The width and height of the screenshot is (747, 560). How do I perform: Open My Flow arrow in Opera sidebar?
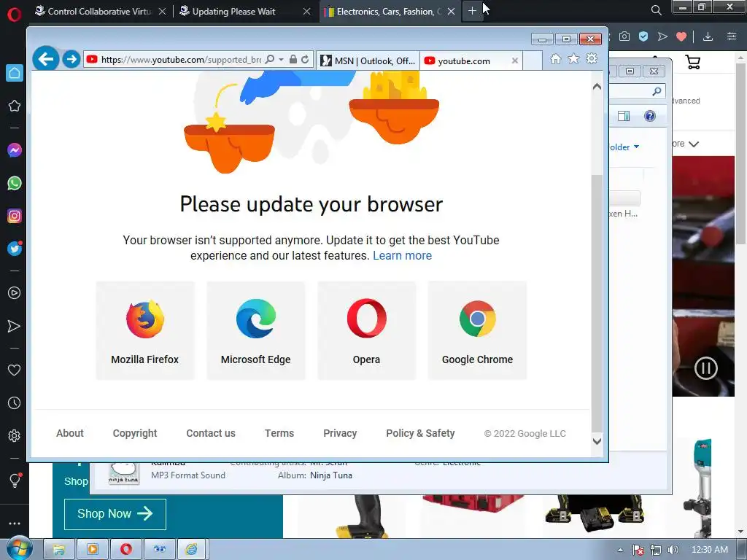tap(15, 326)
